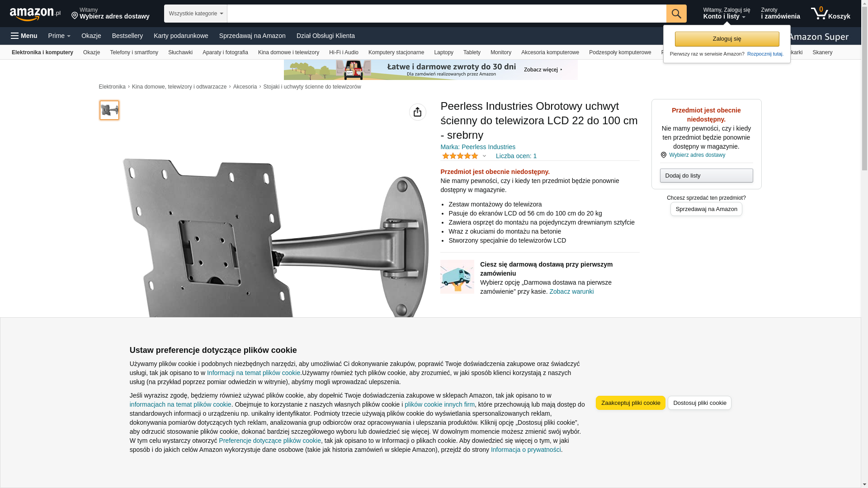Click Dostosuj pliki cookie button
Screen dimensions: 868x488
point(699,403)
